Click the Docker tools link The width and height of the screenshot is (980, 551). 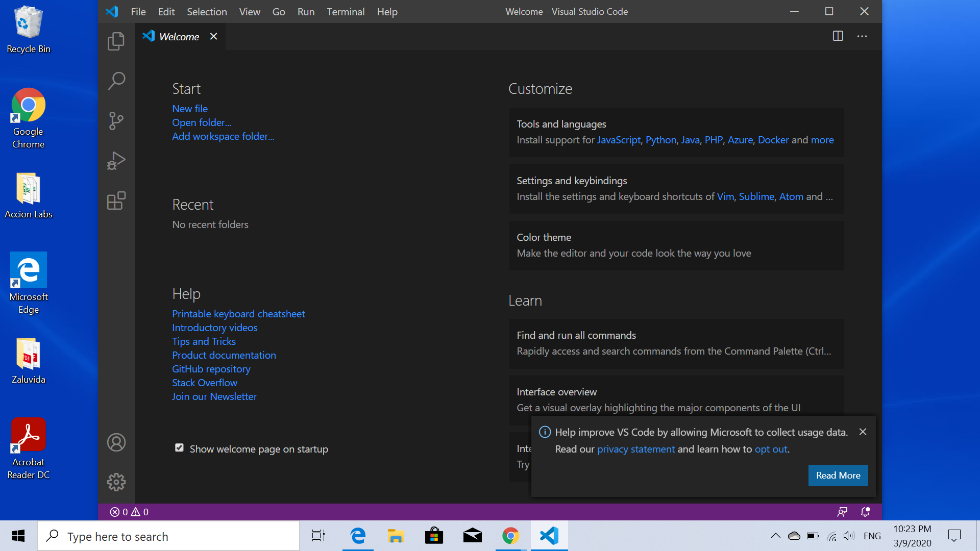click(x=773, y=140)
